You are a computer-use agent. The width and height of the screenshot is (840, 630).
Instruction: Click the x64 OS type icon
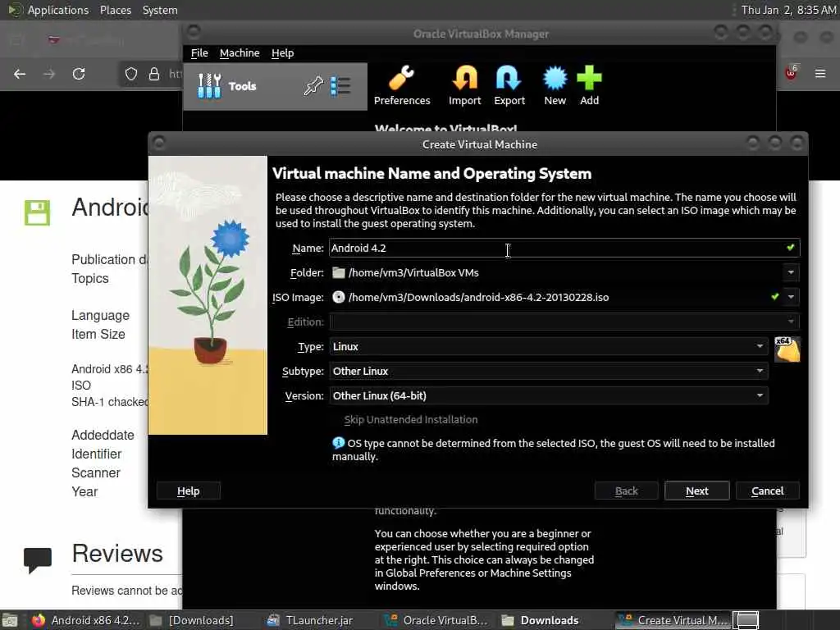787,349
